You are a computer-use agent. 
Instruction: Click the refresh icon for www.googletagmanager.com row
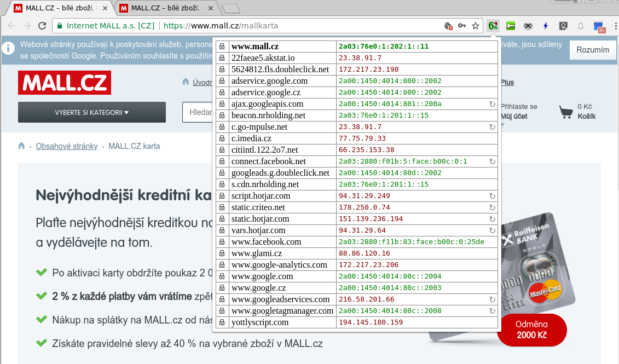pos(492,311)
